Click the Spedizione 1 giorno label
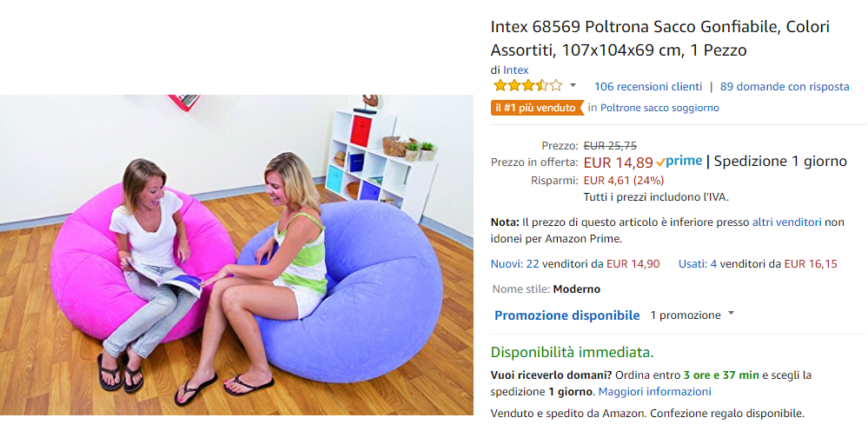Screen dimensions: 868x431 point(780,162)
